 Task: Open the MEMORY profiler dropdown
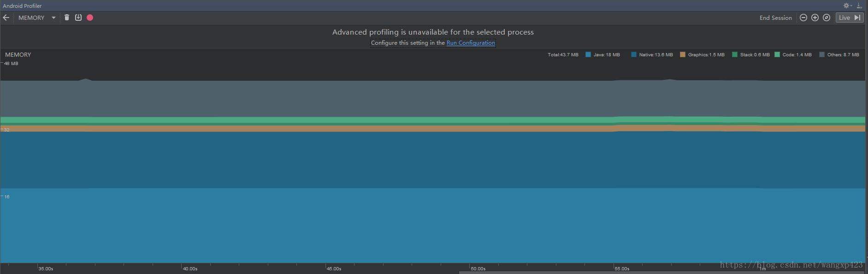[x=37, y=18]
